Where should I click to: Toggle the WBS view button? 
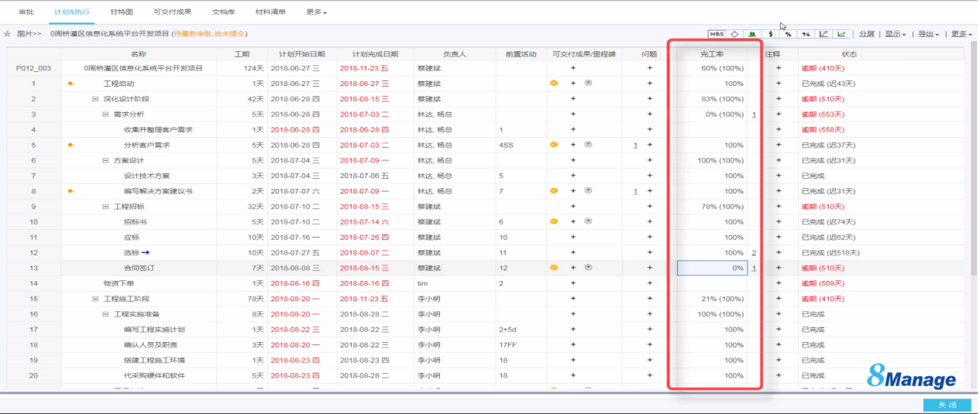[717, 34]
